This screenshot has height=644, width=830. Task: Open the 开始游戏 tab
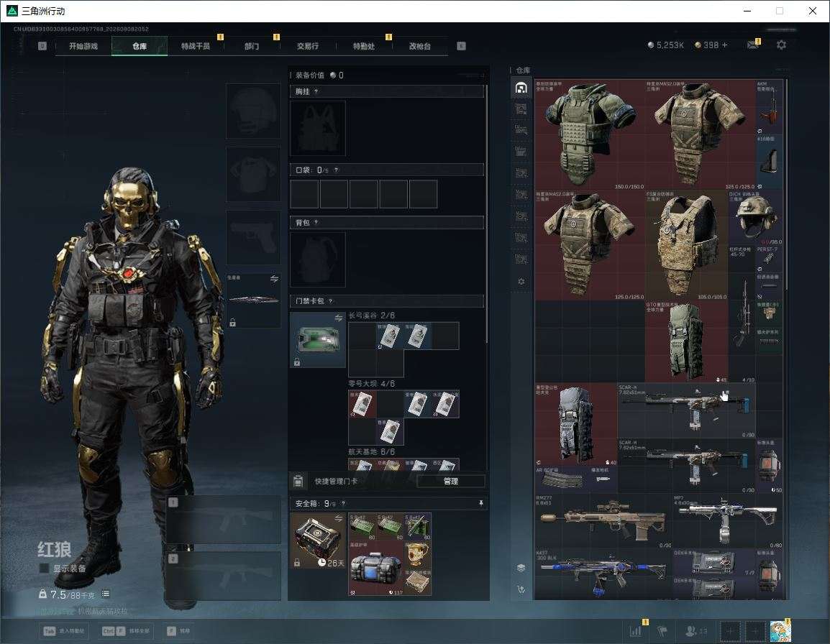click(x=83, y=46)
